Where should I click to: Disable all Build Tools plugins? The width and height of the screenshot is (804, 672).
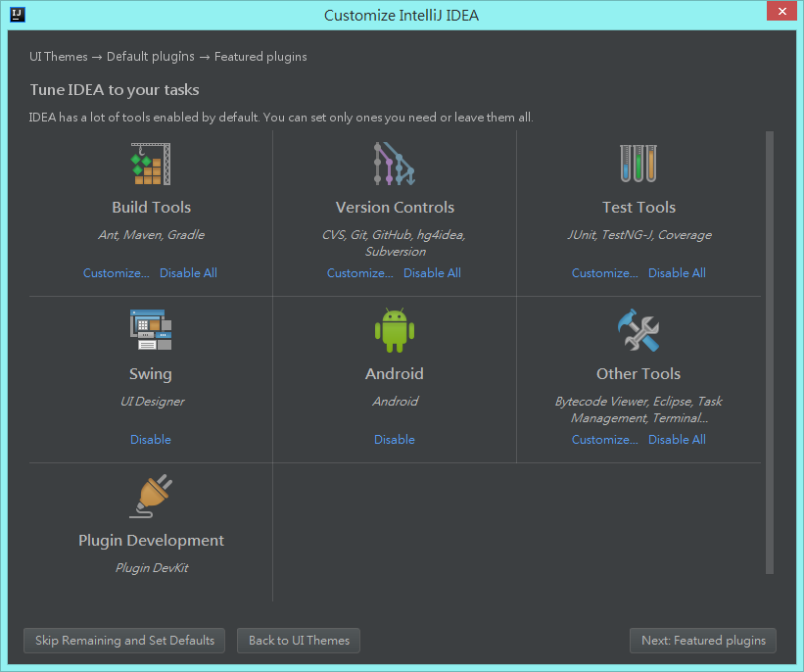188,273
